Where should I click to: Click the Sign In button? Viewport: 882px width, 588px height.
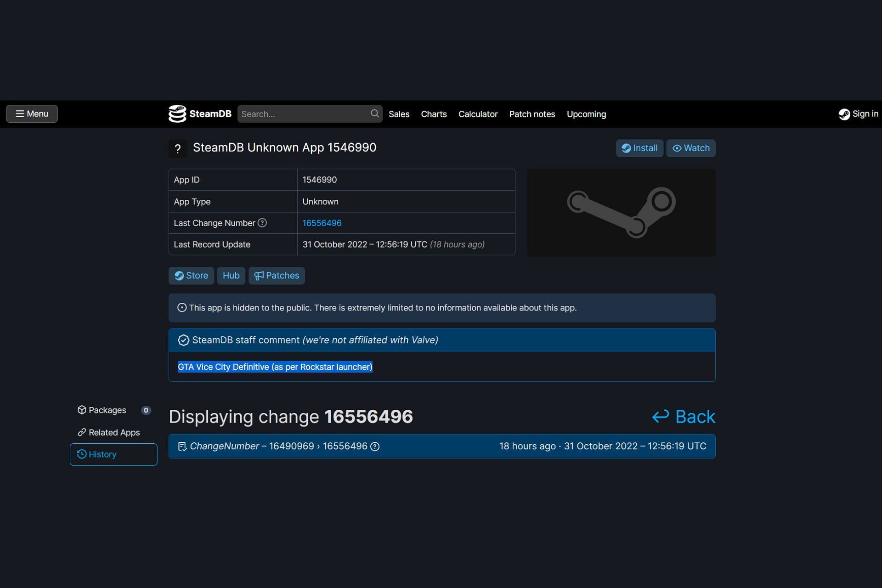coord(858,113)
